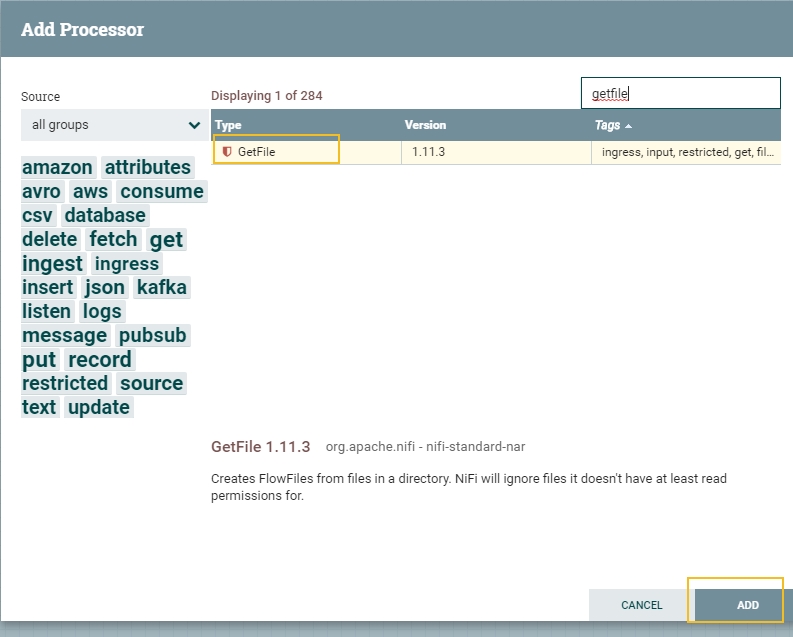Click the CANCEL button
This screenshot has height=637, width=793.
(x=641, y=605)
